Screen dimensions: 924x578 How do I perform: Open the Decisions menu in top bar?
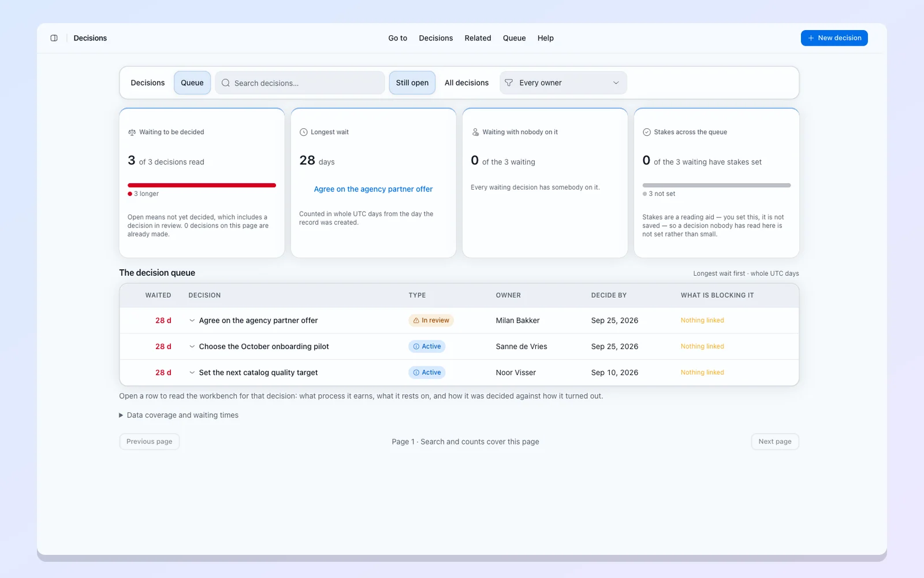(436, 38)
